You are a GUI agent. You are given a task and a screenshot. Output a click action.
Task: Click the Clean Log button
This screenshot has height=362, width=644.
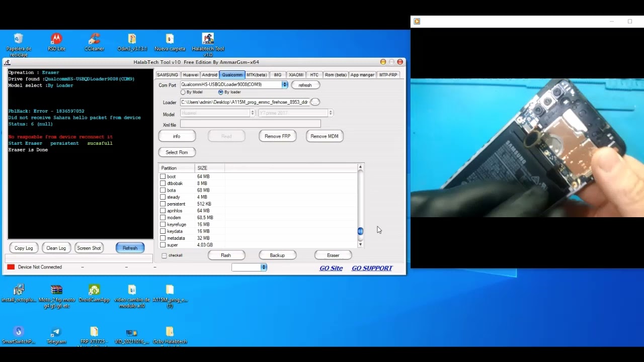[56, 248]
